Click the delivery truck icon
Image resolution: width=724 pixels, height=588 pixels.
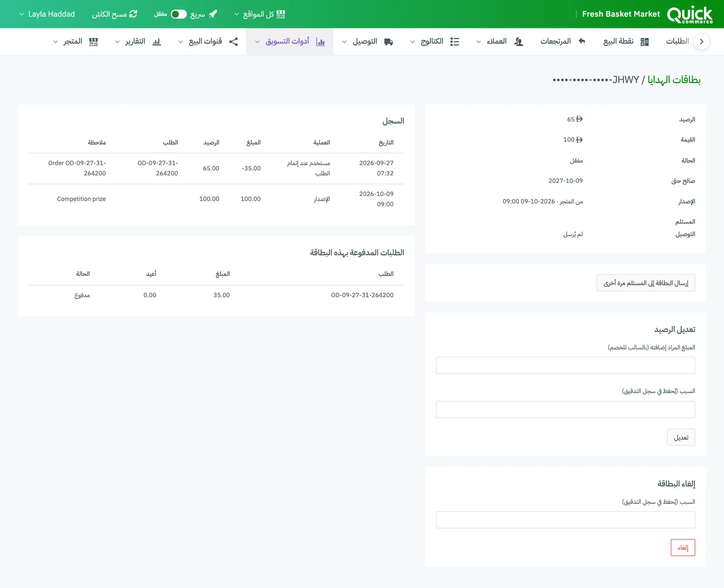pyautogui.click(x=389, y=42)
